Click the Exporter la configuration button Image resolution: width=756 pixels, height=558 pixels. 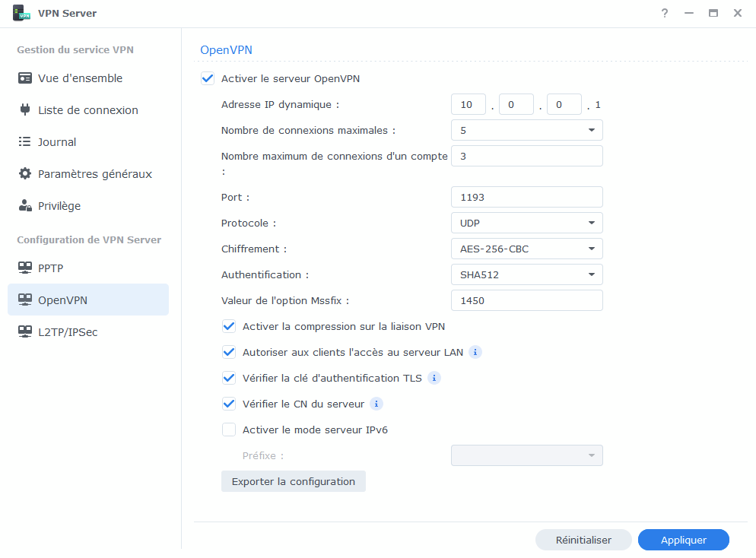[293, 481]
